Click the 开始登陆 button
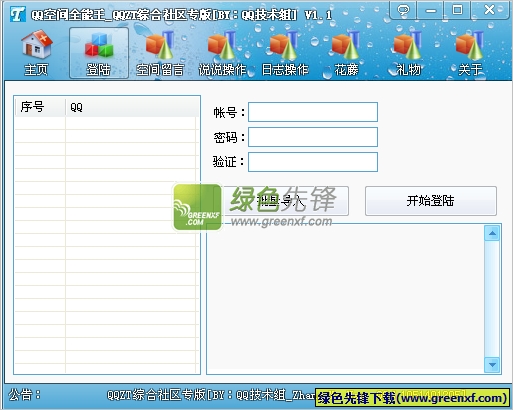513x410 pixels. tap(431, 201)
